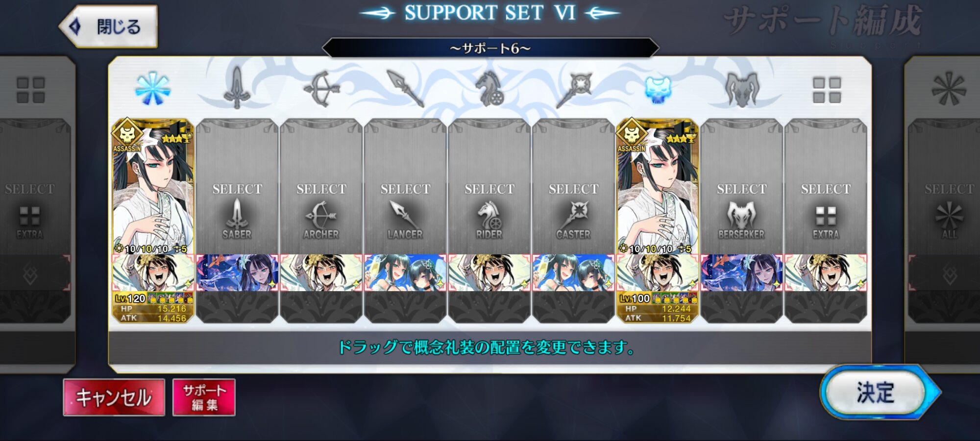Select the Saber class sword icon
This screenshot has width=980, height=441.
coord(237,88)
